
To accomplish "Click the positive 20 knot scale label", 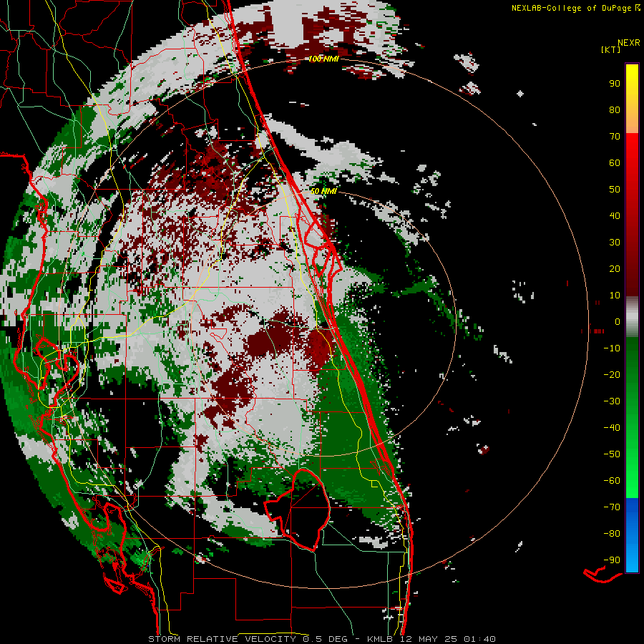I will [615, 269].
